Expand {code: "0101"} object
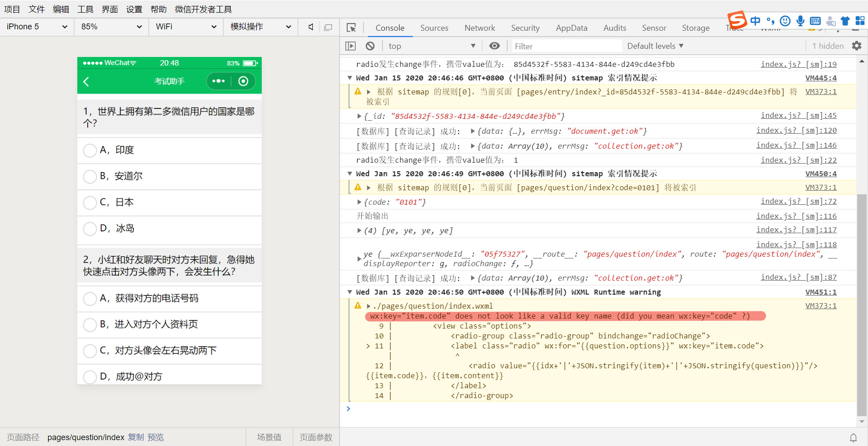The image size is (868, 446). click(359, 202)
